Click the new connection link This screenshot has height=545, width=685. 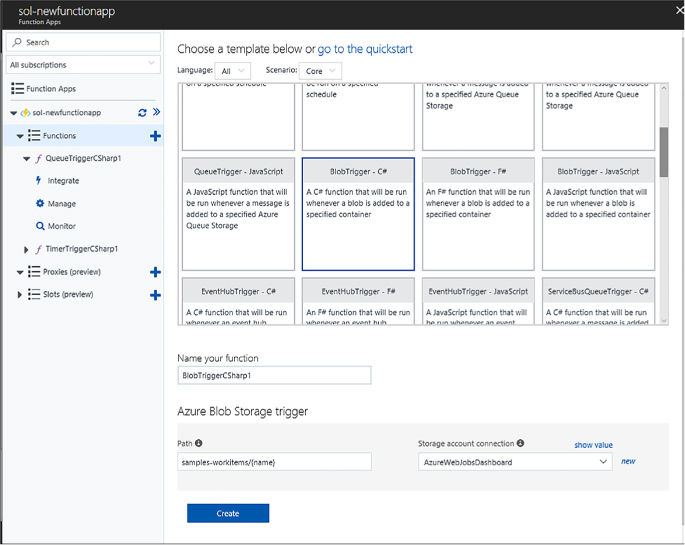(x=628, y=461)
